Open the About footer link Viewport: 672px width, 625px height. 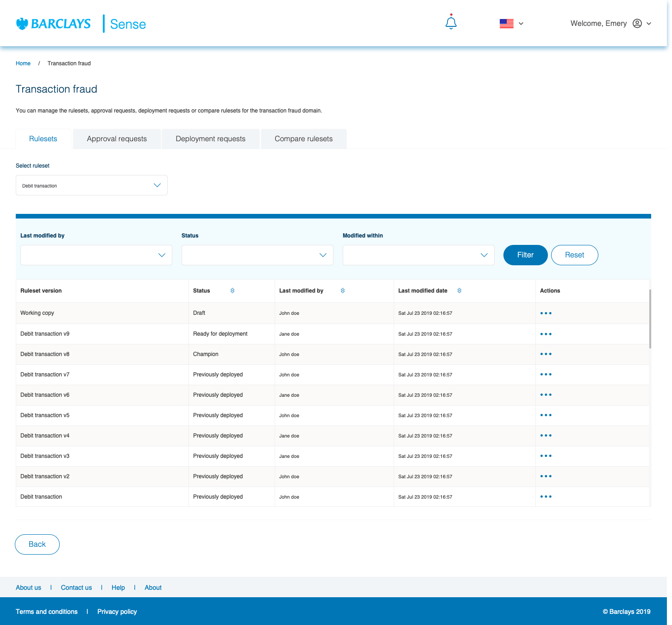point(153,587)
